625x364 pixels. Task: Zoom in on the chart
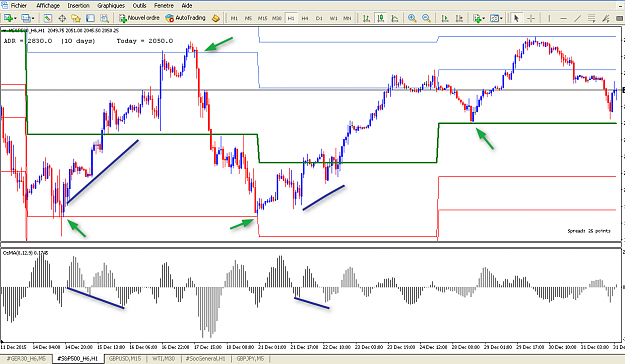(x=412, y=18)
